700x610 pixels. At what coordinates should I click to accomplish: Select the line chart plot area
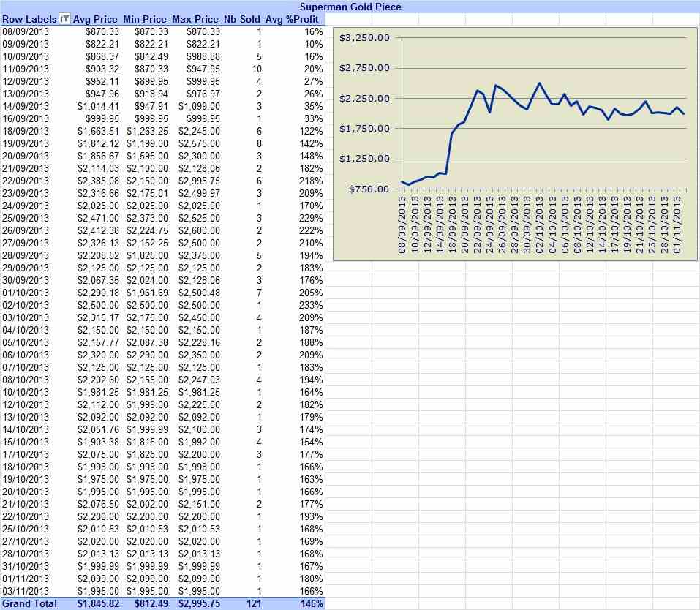[x=543, y=113]
